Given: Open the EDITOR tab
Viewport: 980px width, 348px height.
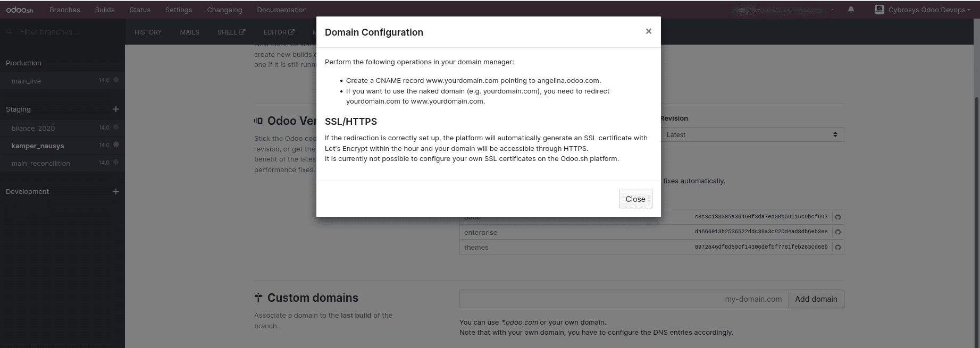Looking at the screenshot, I should click(279, 32).
